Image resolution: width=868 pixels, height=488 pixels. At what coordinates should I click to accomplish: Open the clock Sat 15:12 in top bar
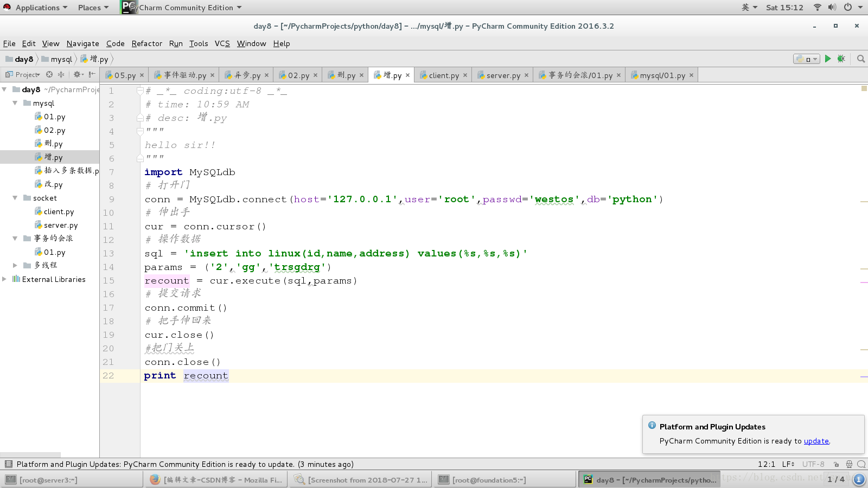(784, 8)
